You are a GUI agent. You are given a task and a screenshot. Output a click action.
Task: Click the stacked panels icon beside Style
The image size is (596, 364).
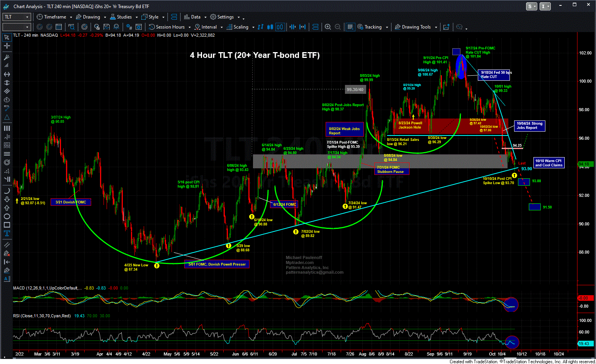coord(174,17)
